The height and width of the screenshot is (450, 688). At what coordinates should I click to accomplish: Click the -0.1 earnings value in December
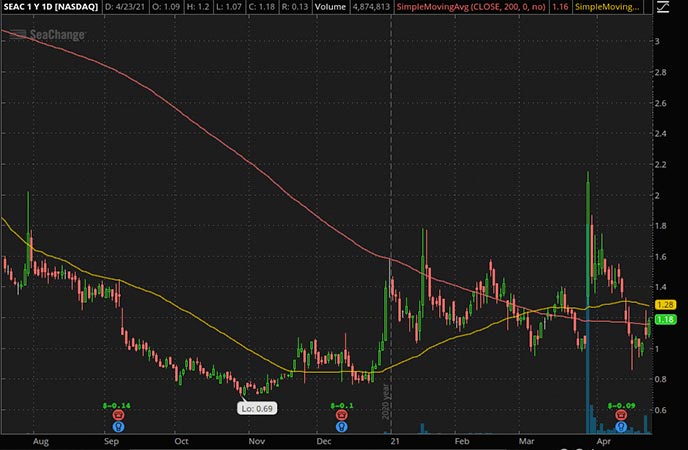[342, 406]
